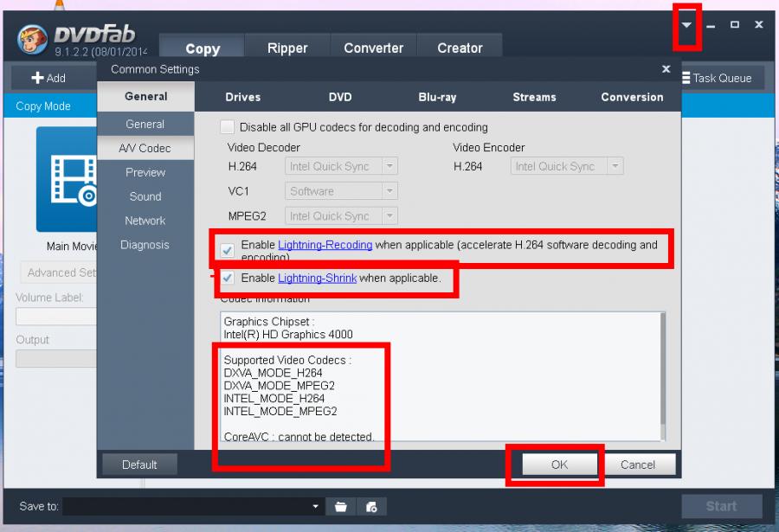Open the Drives settings tab
This screenshot has width=779, height=532.
point(243,97)
